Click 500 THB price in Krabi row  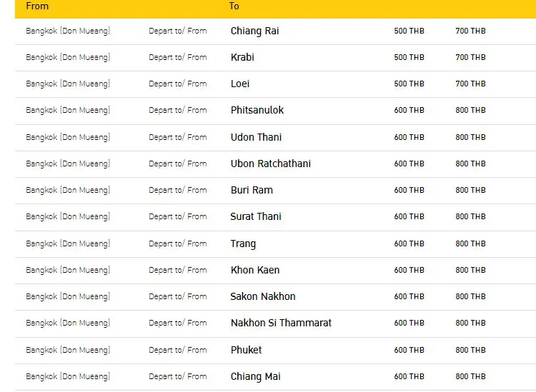tap(410, 57)
